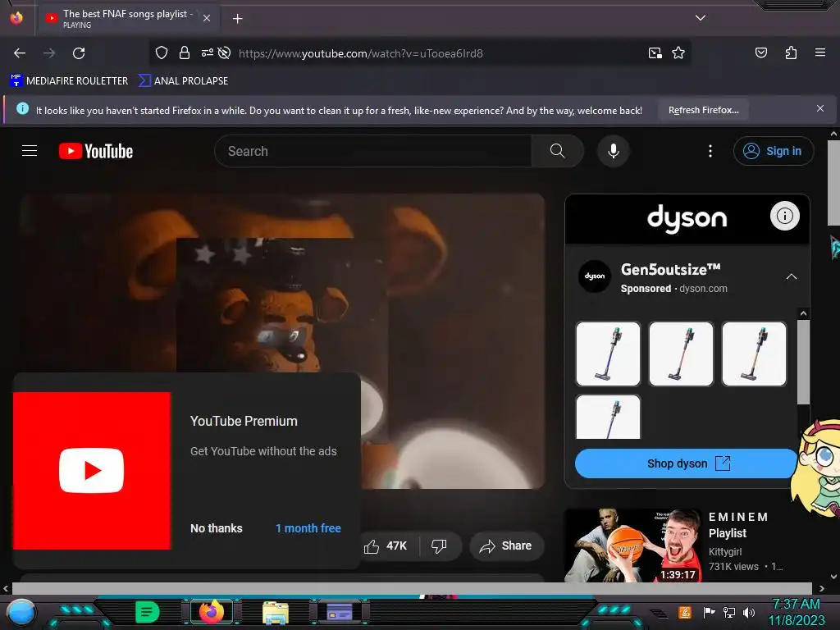840x630 pixels.
Task: Click the Dyson channel avatar logo
Action: pyautogui.click(x=595, y=276)
